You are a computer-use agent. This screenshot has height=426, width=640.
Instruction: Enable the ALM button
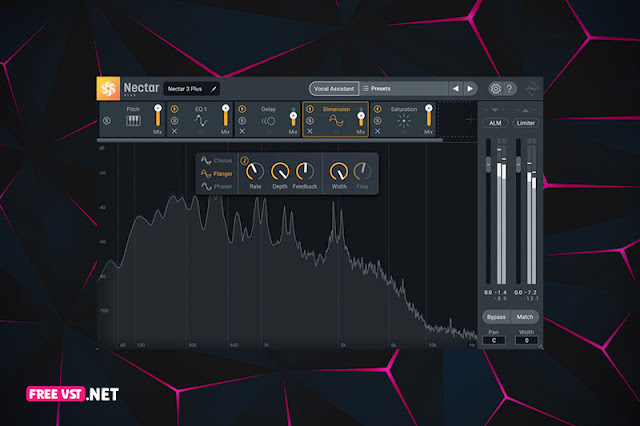point(495,123)
